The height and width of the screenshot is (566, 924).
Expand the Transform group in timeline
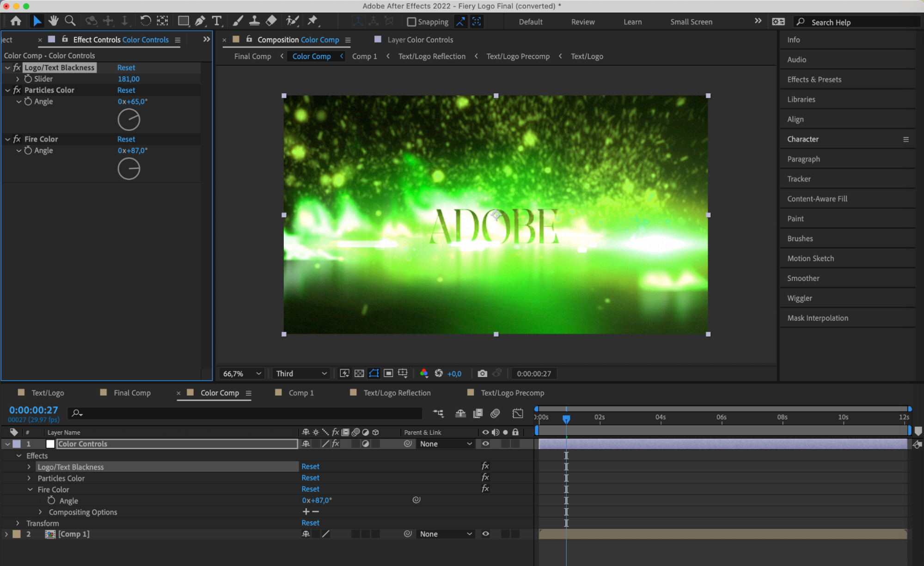[18, 523]
